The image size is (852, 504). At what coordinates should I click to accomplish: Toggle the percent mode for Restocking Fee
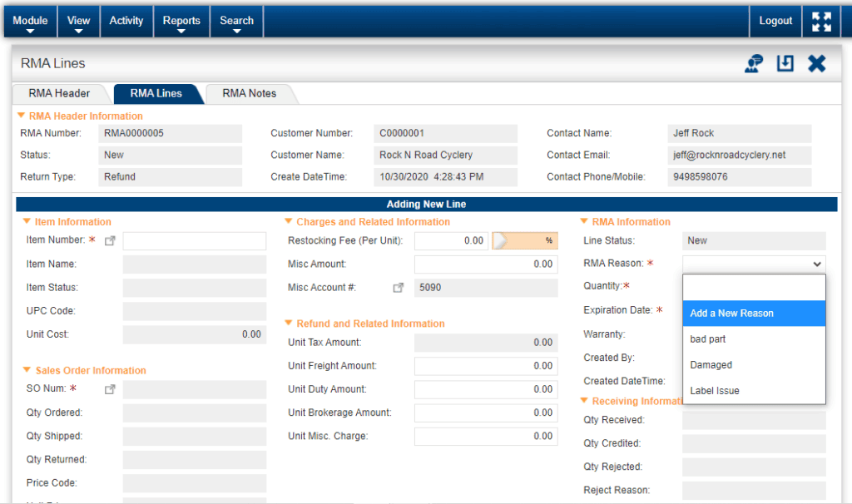(x=524, y=240)
